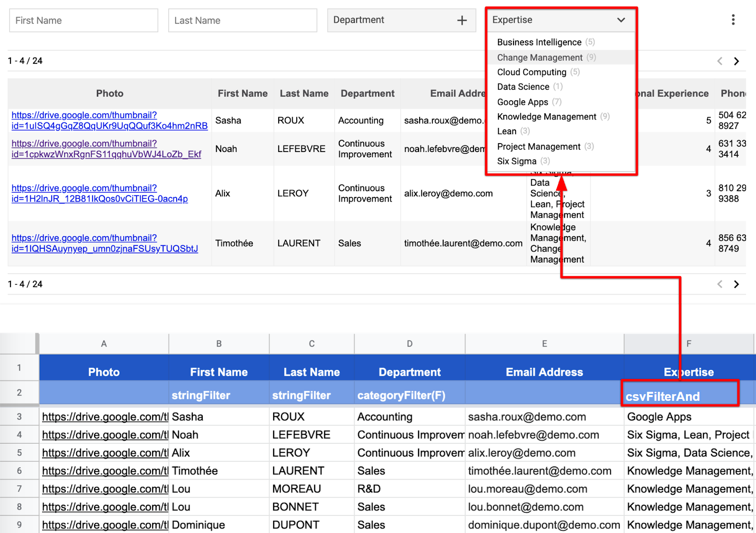The image size is (756, 533).
Task: Select Change Management expertise option
Action: pos(561,57)
